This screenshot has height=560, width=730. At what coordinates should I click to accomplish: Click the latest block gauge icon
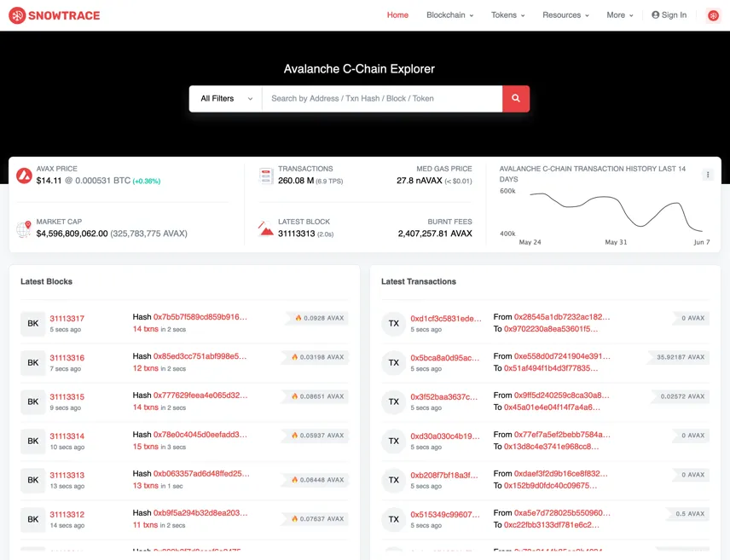point(266,228)
